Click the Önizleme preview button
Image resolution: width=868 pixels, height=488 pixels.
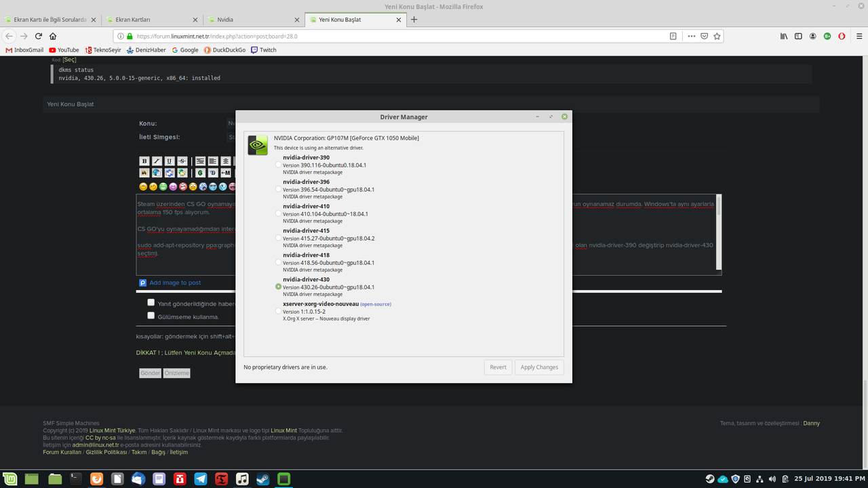[x=177, y=373]
